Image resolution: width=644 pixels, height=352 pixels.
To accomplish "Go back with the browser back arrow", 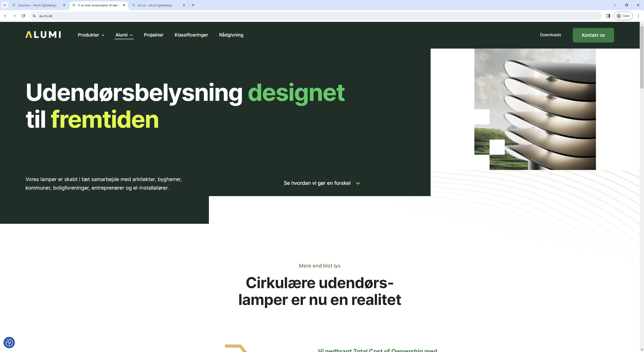I will click(x=5, y=16).
